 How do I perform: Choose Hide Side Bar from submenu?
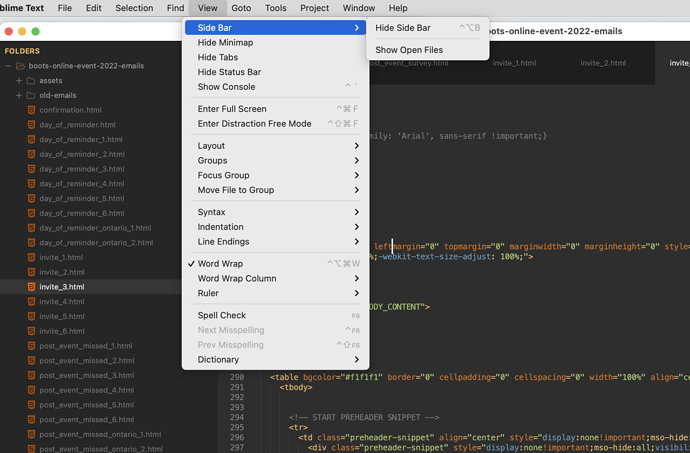[403, 28]
